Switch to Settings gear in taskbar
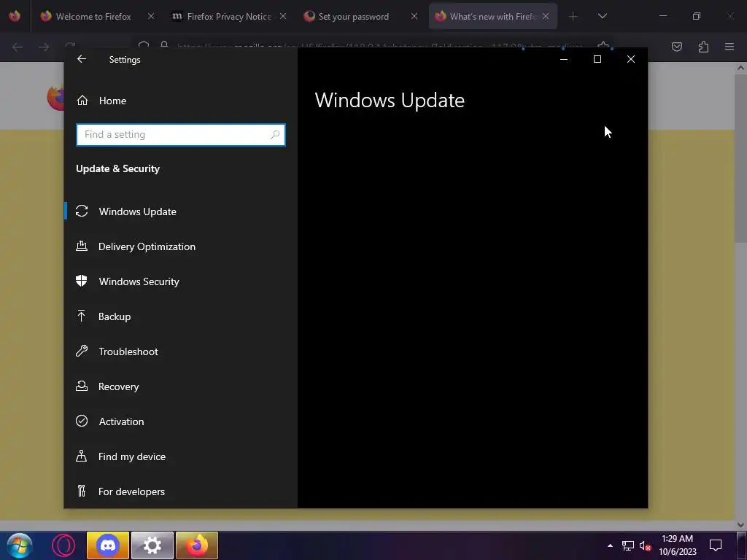The image size is (747, 560). pyautogui.click(x=152, y=545)
